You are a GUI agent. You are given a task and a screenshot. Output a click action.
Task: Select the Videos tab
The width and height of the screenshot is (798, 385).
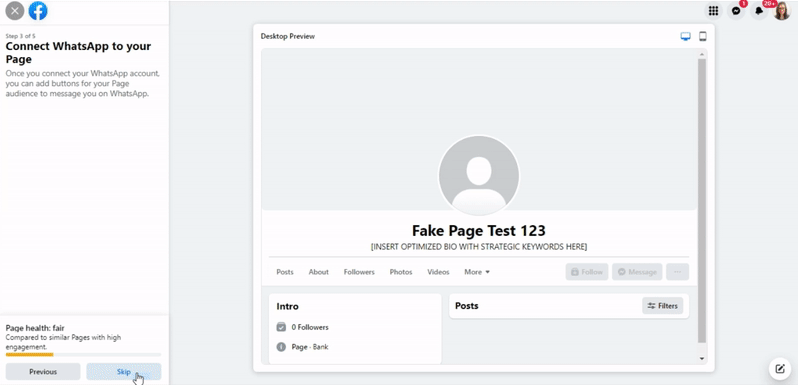click(438, 272)
